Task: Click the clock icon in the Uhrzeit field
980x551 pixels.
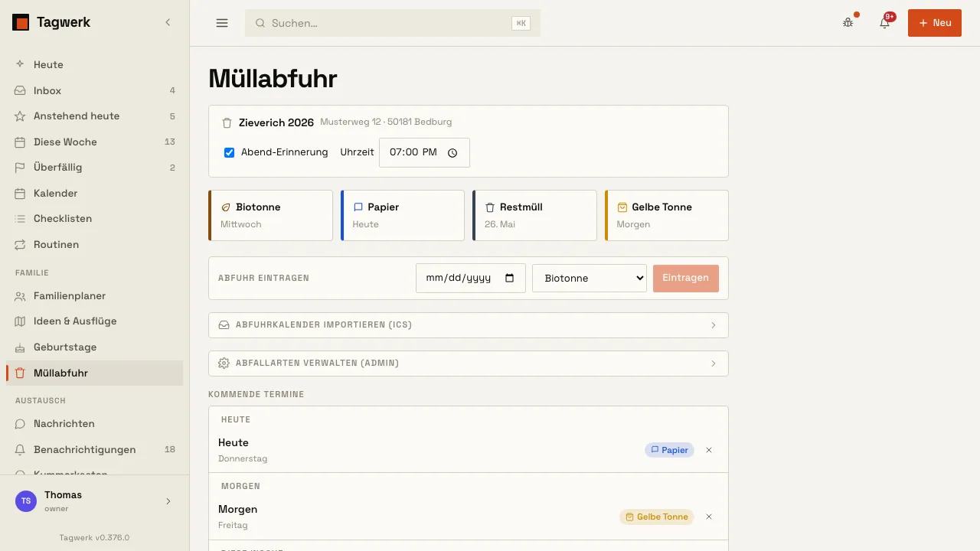Action: click(452, 153)
